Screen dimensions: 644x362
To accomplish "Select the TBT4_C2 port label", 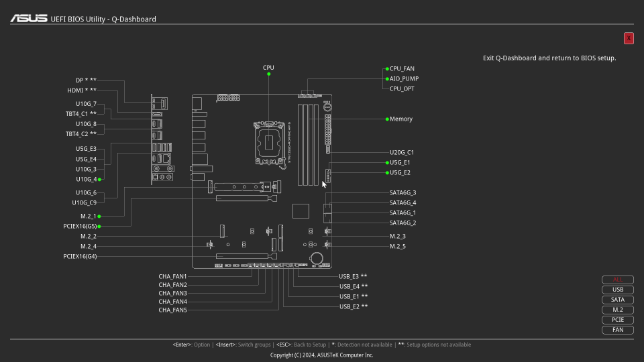I will click(x=81, y=134).
